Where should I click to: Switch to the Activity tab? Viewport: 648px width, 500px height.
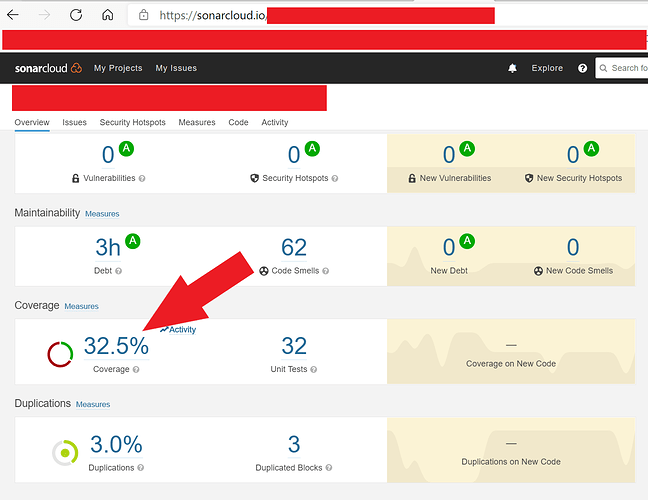click(x=275, y=122)
